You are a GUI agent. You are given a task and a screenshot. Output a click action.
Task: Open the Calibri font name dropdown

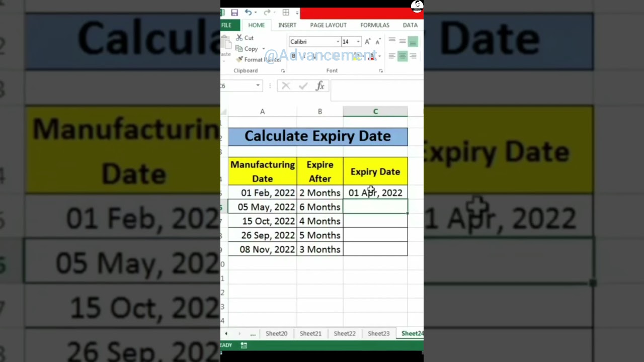(338, 42)
